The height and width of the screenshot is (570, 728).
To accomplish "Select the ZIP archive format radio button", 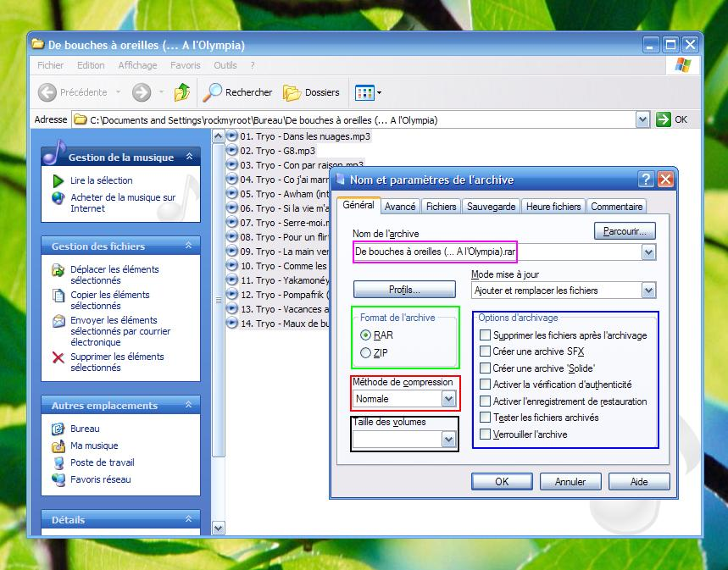I will point(366,353).
